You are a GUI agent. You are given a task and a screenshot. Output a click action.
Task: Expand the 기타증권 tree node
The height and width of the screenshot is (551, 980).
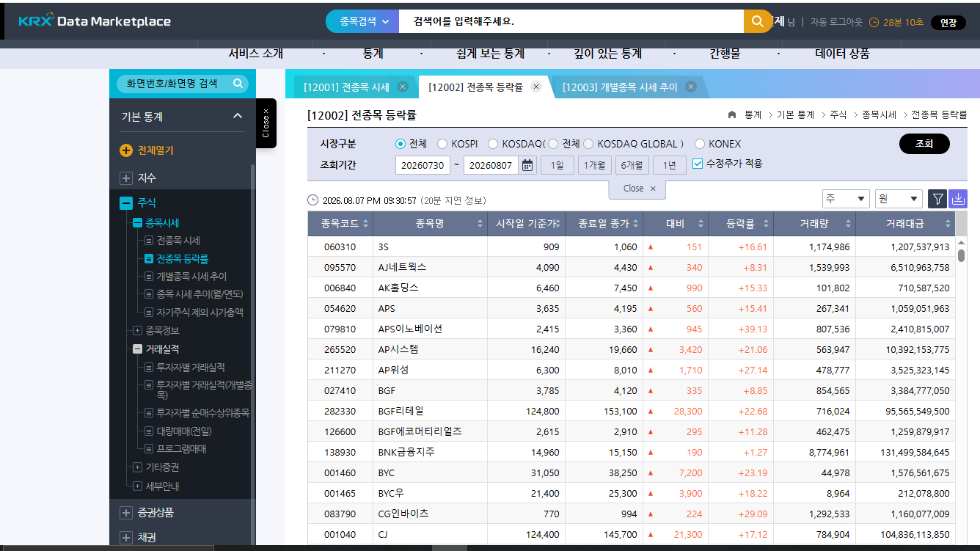coord(137,467)
